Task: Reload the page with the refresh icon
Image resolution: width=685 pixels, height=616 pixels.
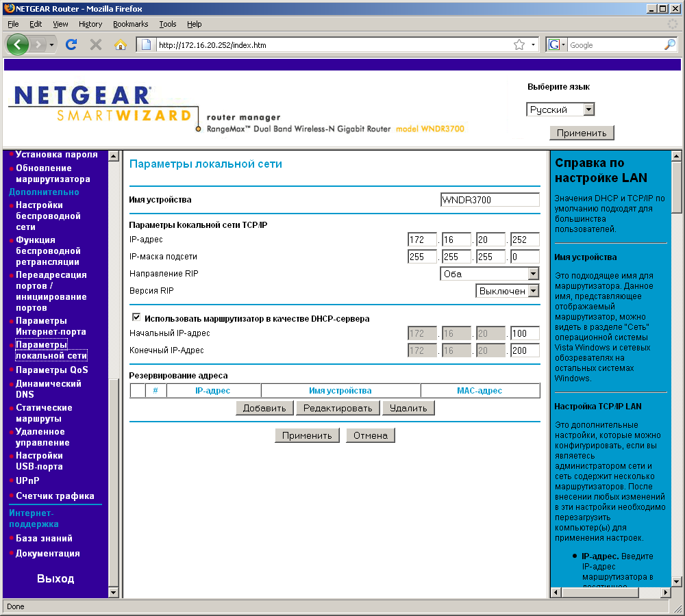Action: pos(71,44)
